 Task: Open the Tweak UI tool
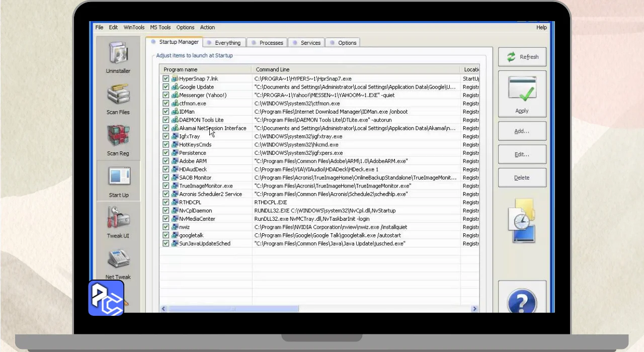click(x=118, y=219)
